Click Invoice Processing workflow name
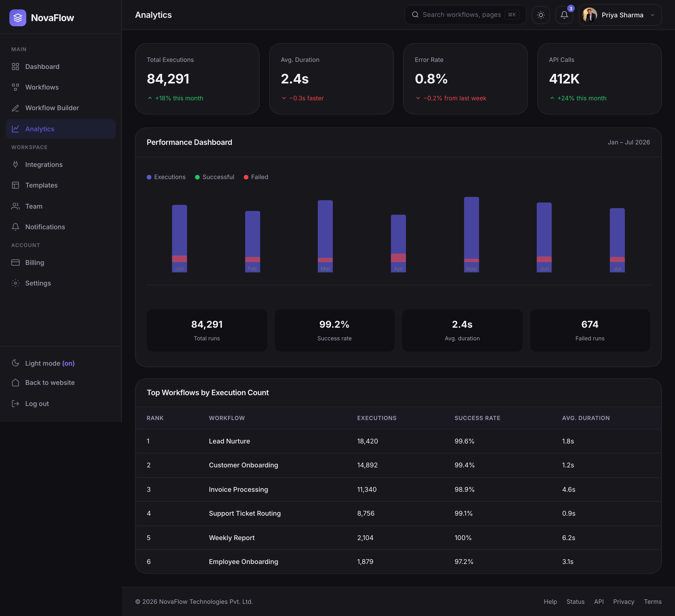The width and height of the screenshot is (675, 616). pyautogui.click(x=238, y=489)
